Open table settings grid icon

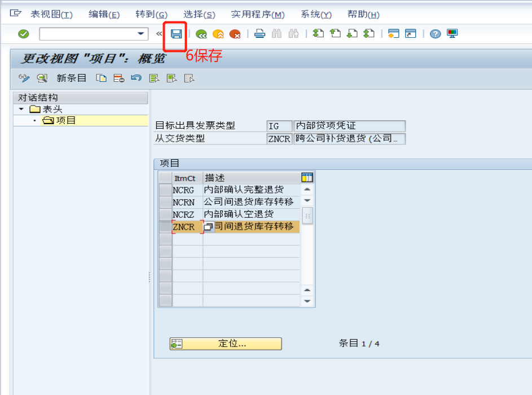pyautogui.click(x=307, y=178)
